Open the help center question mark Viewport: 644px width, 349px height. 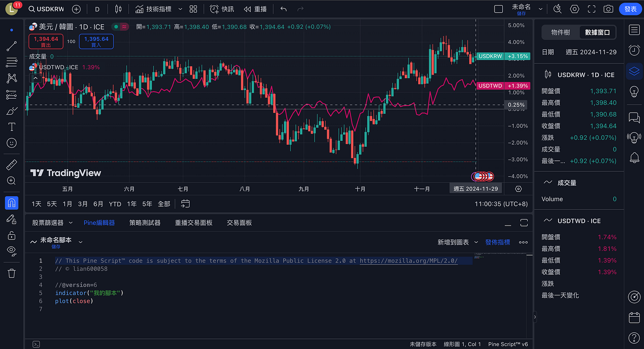(x=634, y=338)
